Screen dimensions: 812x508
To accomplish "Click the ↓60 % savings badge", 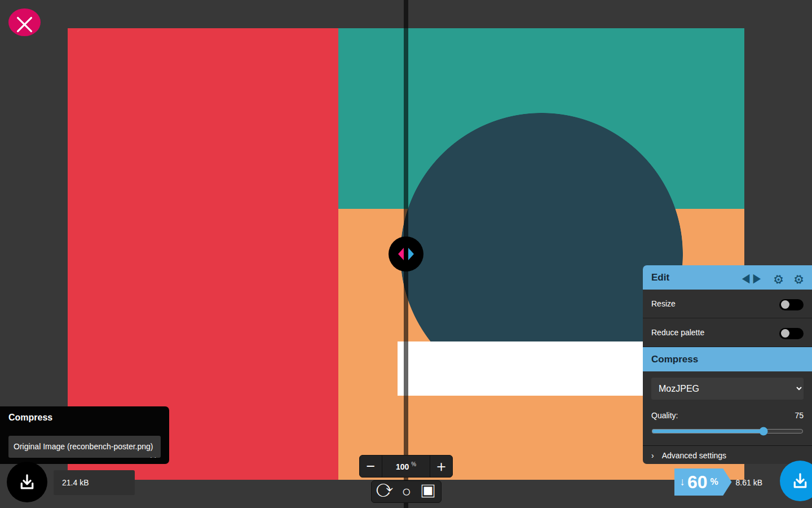I will pos(702,482).
